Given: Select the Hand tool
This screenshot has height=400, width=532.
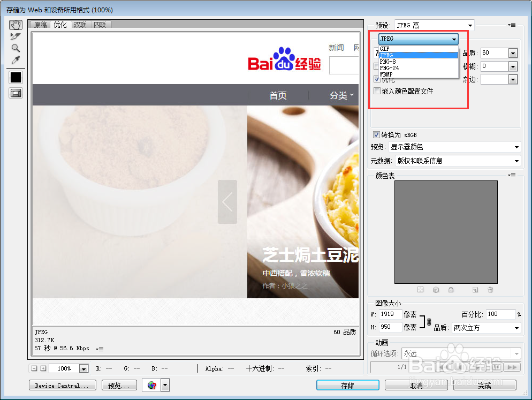Looking at the screenshot, I should pos(16,25).
